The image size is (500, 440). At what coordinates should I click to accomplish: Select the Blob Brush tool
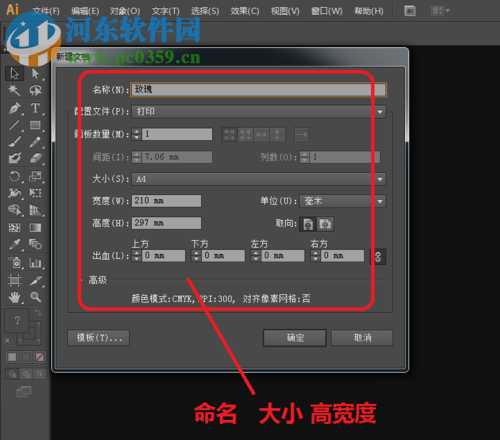point(14,158)
